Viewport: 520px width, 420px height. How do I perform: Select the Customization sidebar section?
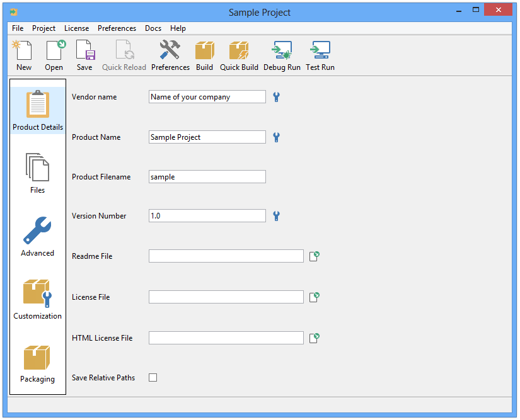pyautogui.click(x=38, y=299)
